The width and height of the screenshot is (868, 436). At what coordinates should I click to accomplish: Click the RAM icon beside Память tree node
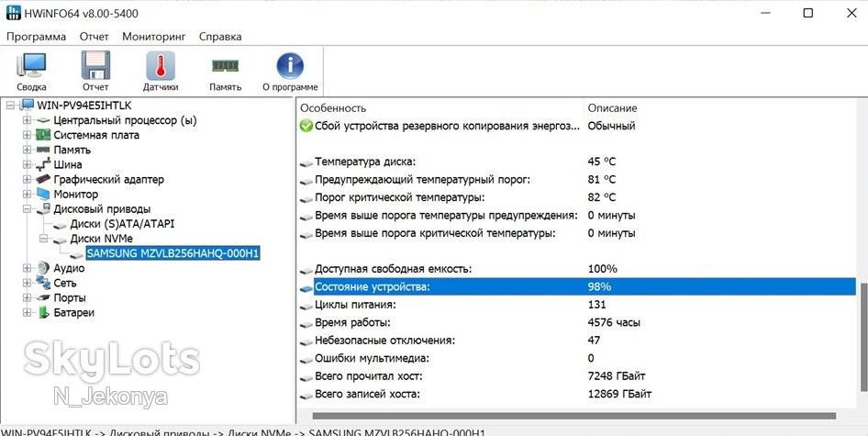[43, 150]
